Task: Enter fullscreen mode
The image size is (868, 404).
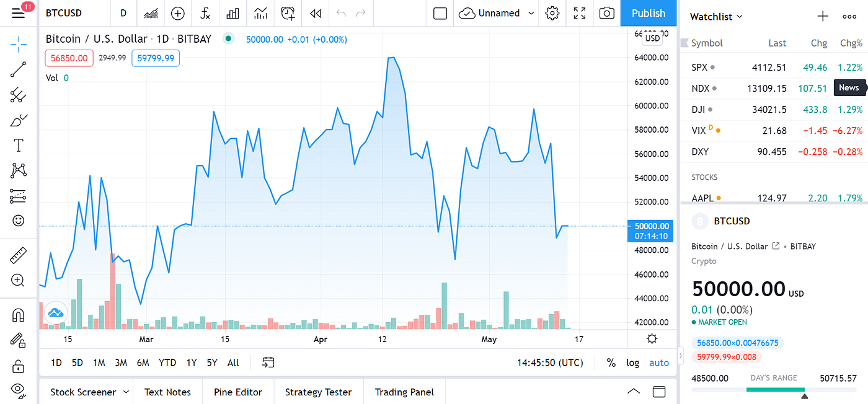Action: (580, 13)
